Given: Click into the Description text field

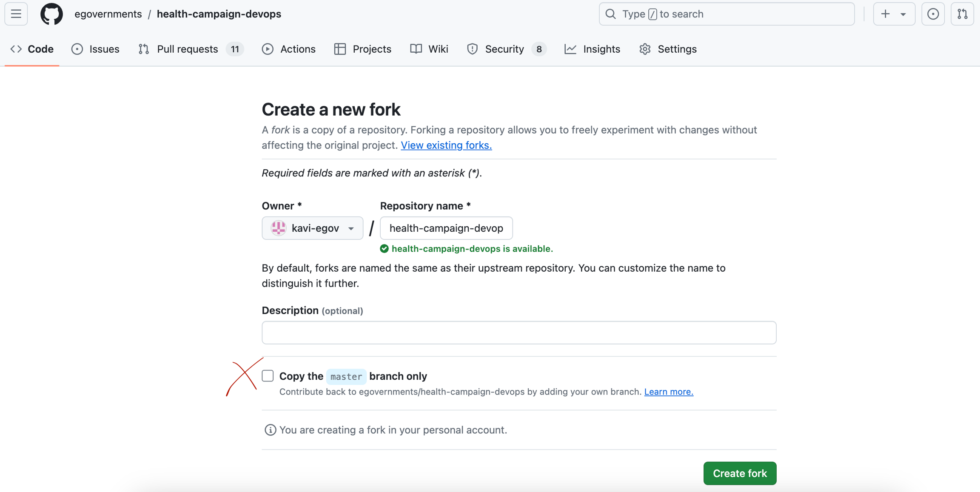Looking at the screenshot, I should (x=519, y=333).
